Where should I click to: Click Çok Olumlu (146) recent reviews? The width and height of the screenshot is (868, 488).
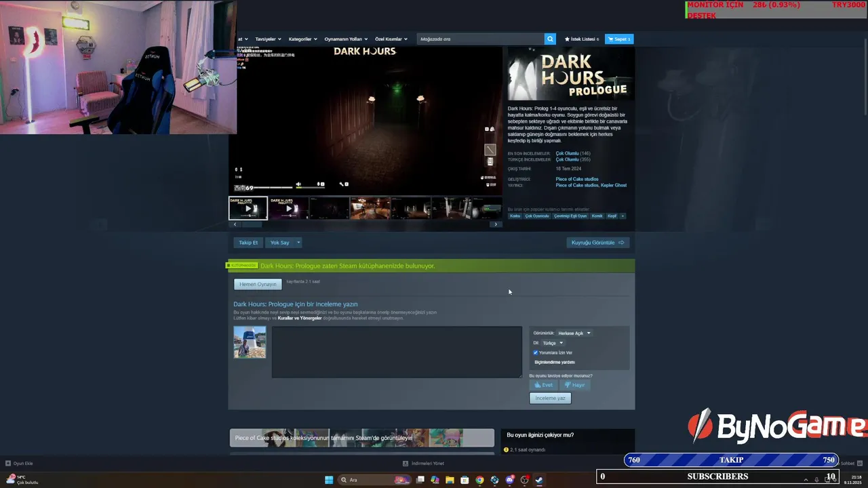point(573,153)
